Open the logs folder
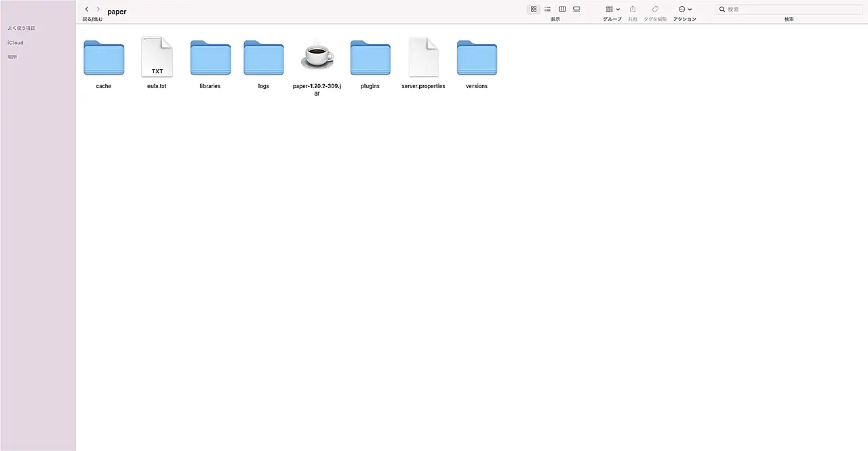The height and width of the screenshot is (451, 868). [264, 58]
